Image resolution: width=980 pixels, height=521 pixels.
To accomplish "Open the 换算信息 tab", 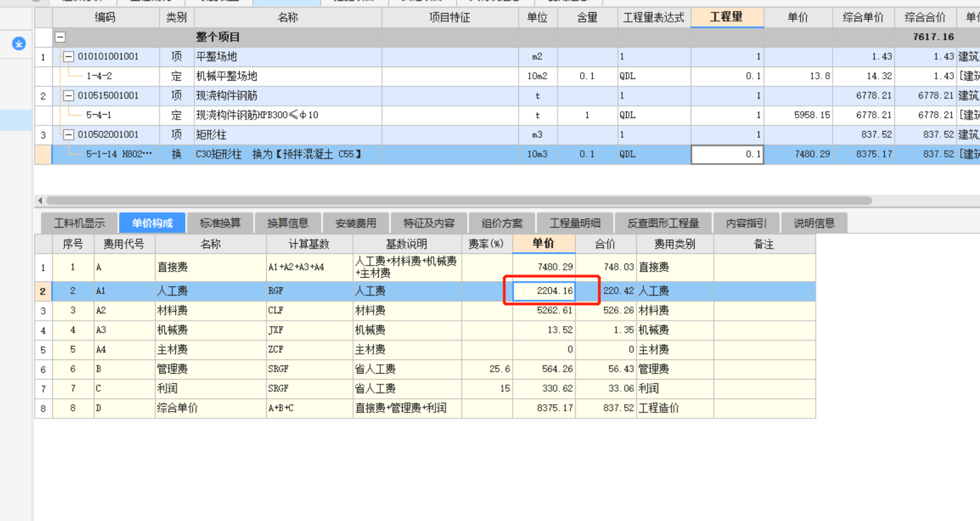I will pyautogui.click(x=287, y=223).
